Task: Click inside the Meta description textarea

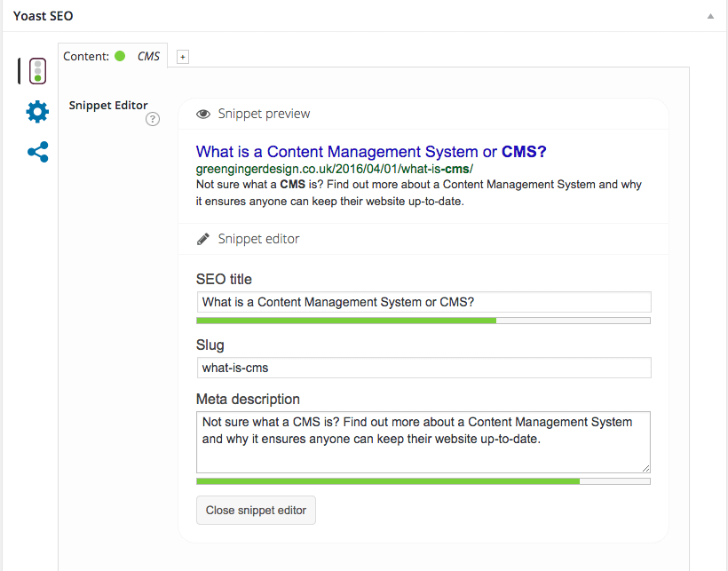Action: pyautogui.click(x=423, y=442)
